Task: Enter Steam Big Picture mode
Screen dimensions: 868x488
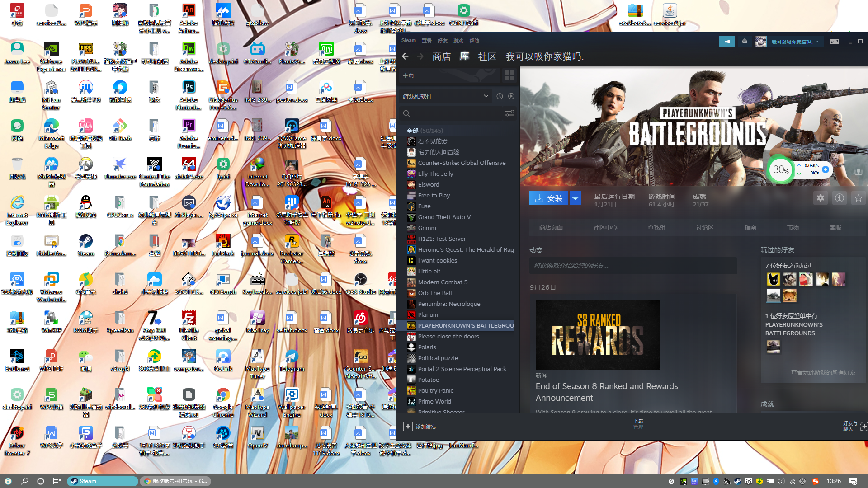Action: 835,42
